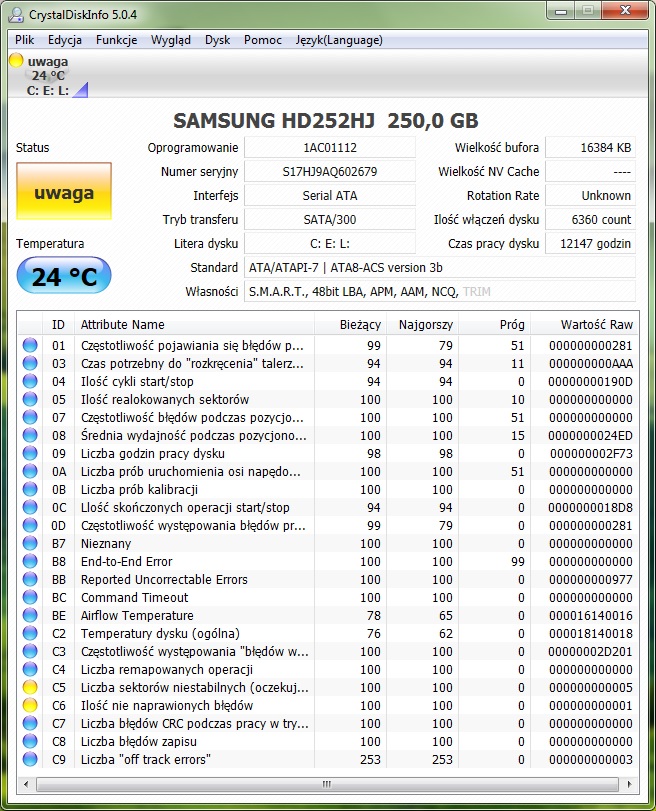
Task: Click the scrollbar left arrow
Action: 26,784
